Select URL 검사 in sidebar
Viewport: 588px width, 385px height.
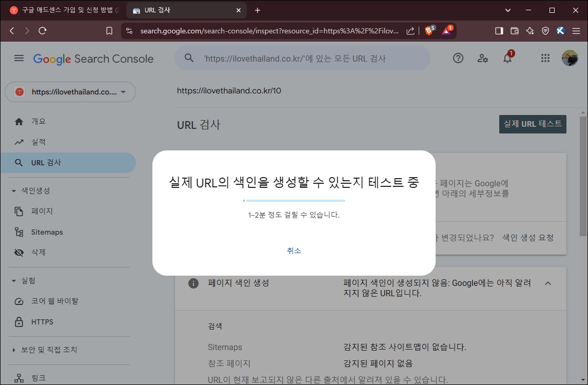(x=68, y=163)
